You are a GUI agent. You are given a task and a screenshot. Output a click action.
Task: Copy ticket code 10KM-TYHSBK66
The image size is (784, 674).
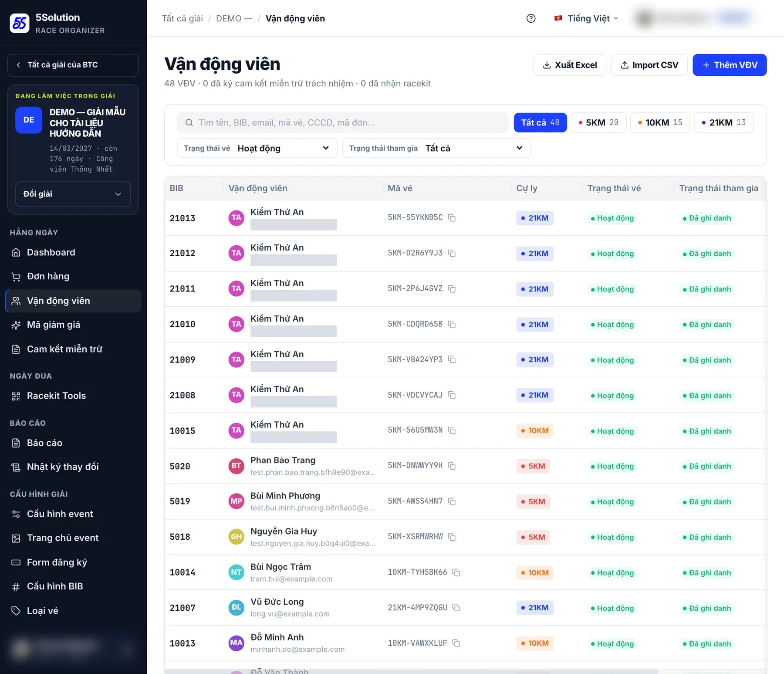[x=456, y=572]
